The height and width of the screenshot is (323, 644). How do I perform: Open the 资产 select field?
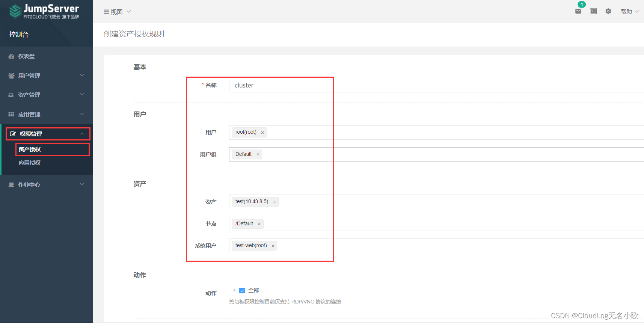(x=436, y=202)
